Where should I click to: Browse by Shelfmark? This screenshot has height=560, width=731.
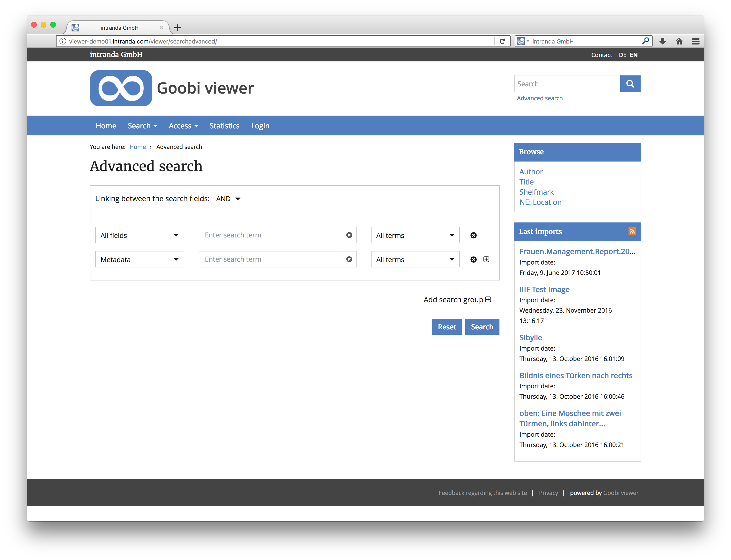(x=536, y=192)
